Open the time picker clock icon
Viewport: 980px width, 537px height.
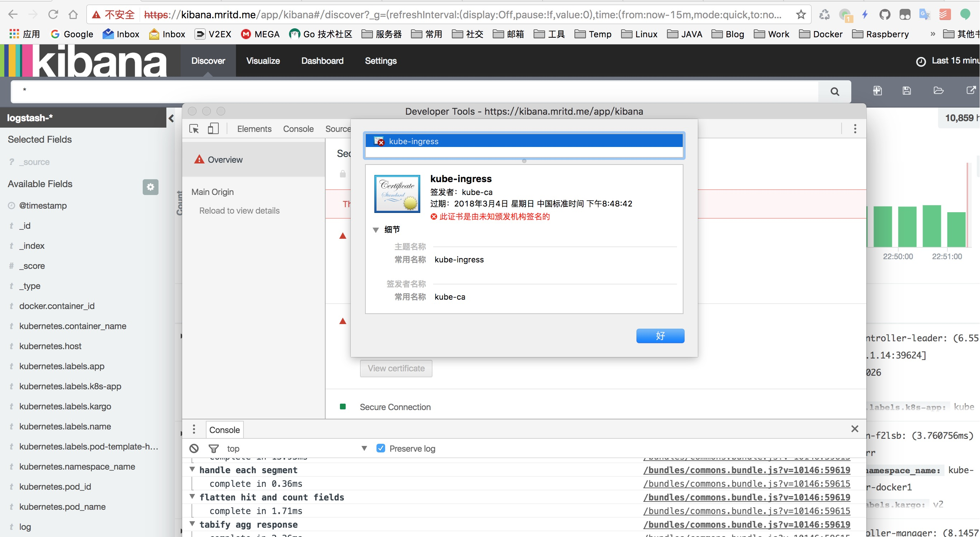(x=920, y=61)
